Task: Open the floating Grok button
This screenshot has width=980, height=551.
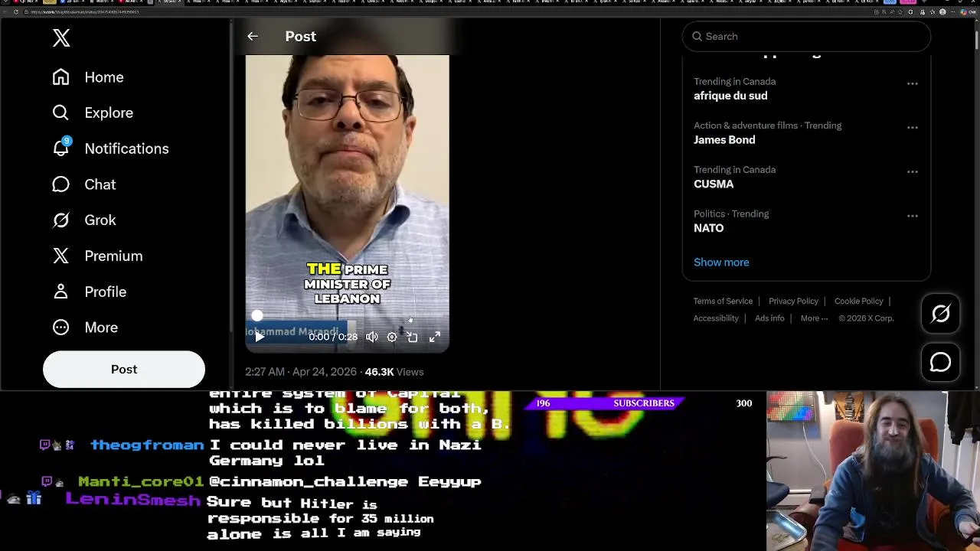Action: (940, 314)
